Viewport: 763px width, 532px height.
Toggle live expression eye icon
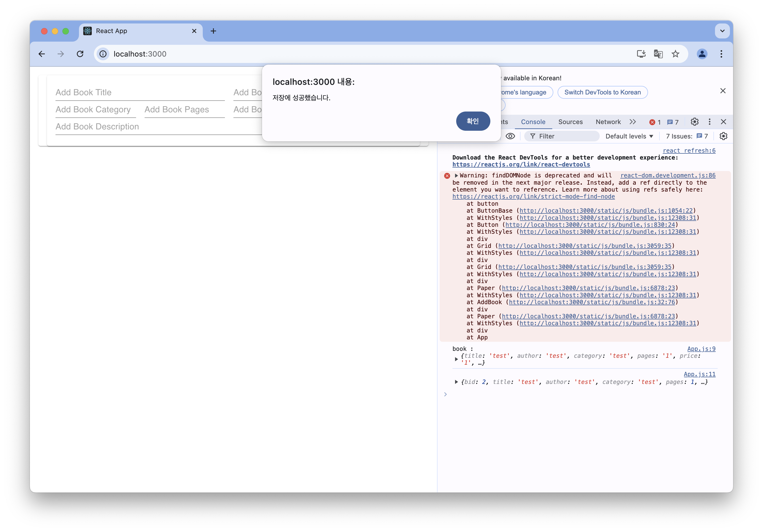[x=510, y=136]
